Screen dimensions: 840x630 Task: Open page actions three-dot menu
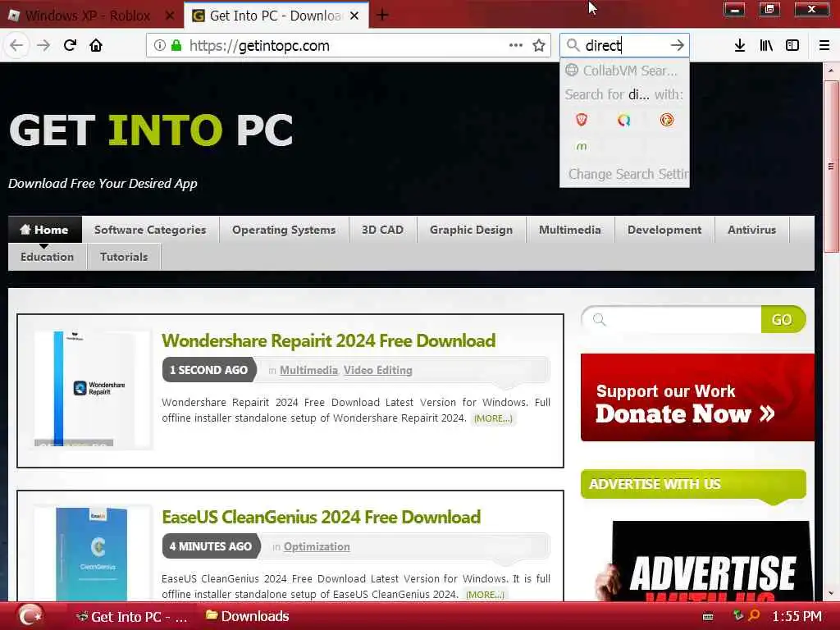click(x=516, y=46)
